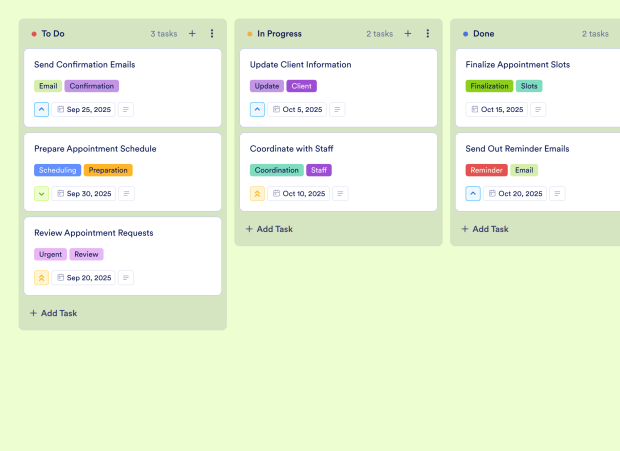Viewport: 620px width, 451px height.
Task: Add a task in the Done column
Action: click(x=486, y=229)
